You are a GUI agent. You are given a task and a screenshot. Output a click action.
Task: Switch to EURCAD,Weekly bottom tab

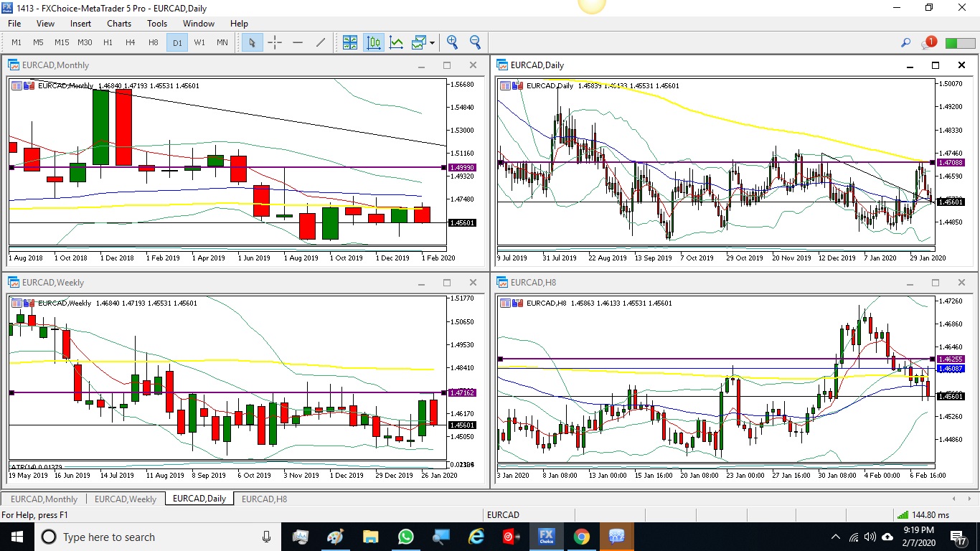(x=126, y=499)
